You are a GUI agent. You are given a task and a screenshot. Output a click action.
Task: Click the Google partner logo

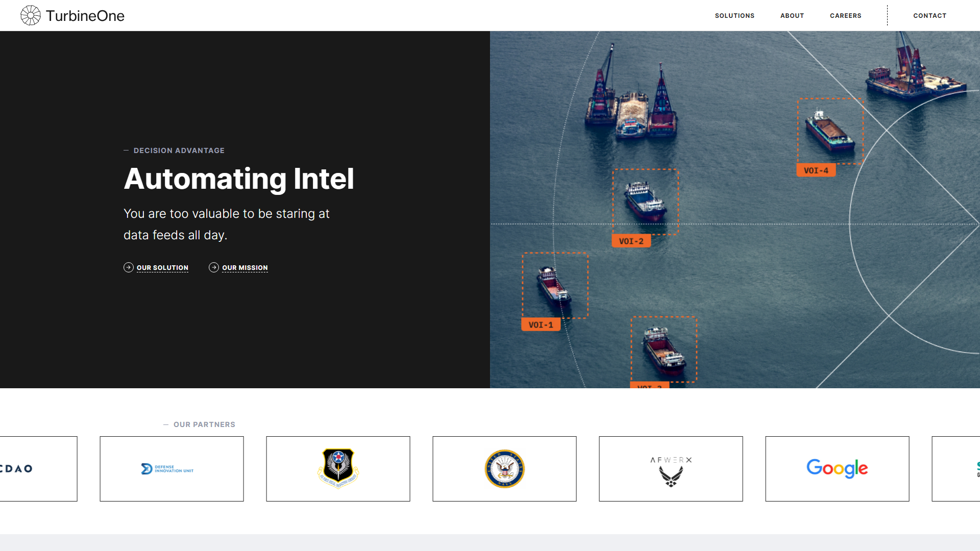tap(837, 468)
